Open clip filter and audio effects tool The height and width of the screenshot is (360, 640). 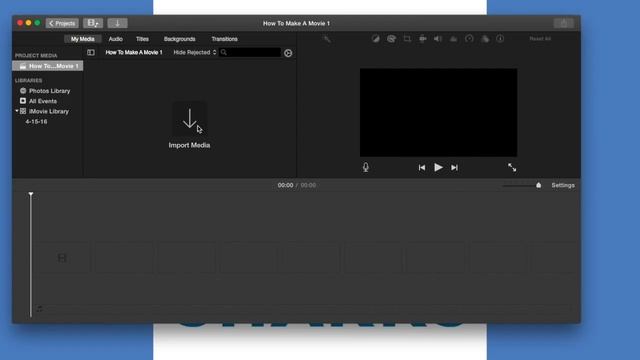(x=485, y=39)
